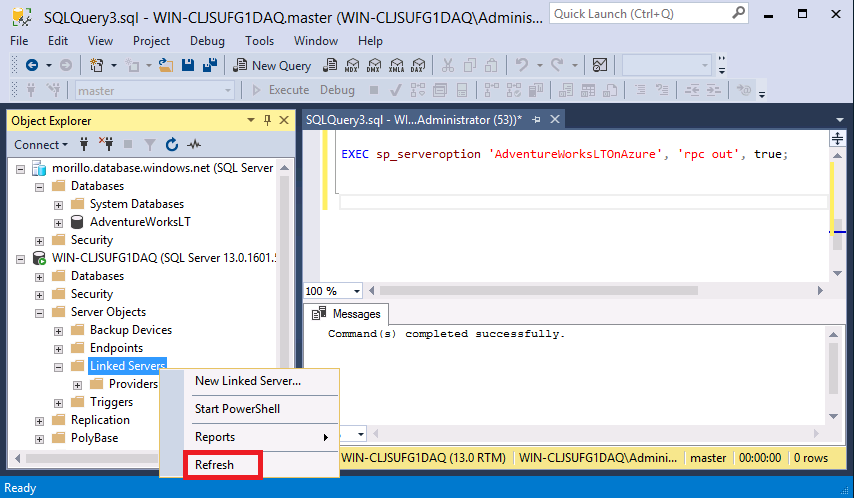This screenshot has height=498, width=854.
Task: Open the 100 % zoom dropdown
Action: (x=356, y=291)
